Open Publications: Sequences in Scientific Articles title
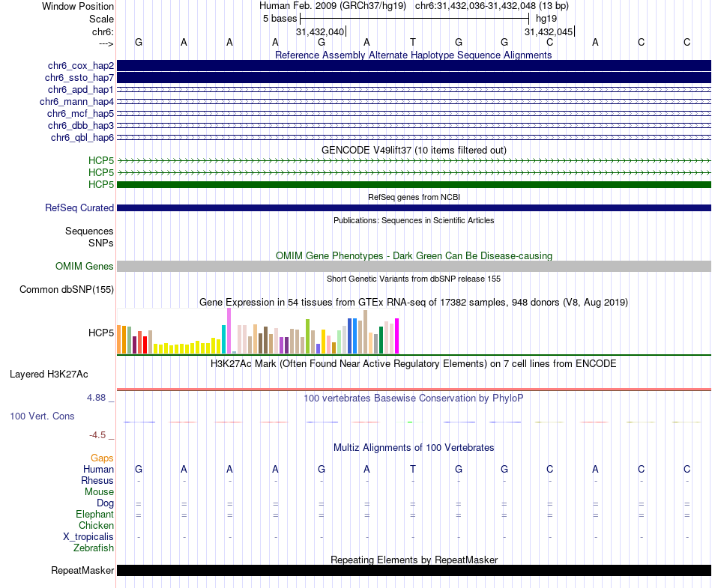The height and width of the screenshot is (588, 712). 414,220
